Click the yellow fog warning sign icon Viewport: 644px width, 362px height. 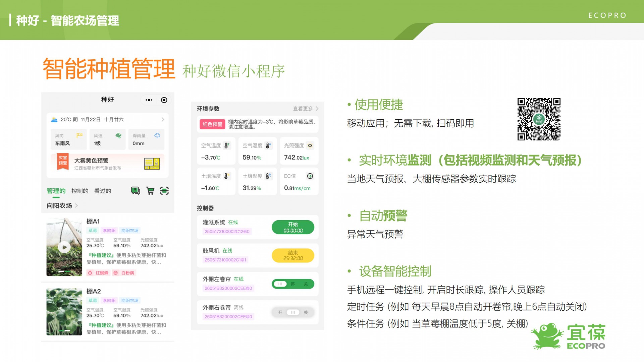[152, 164]
